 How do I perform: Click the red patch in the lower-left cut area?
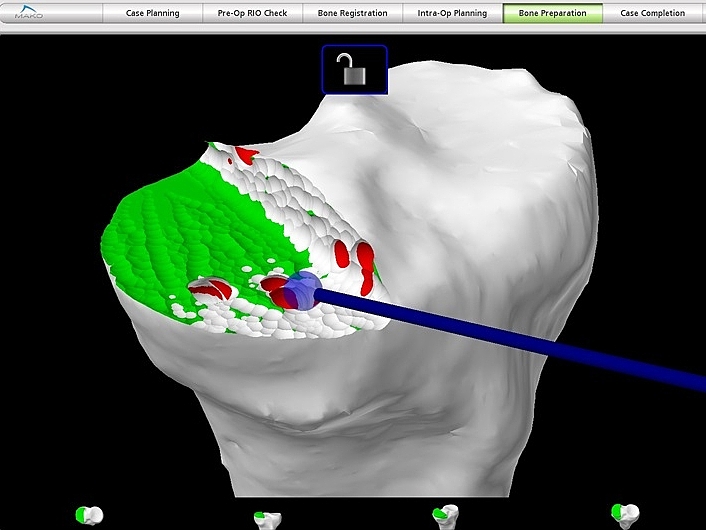coord(213,289)
